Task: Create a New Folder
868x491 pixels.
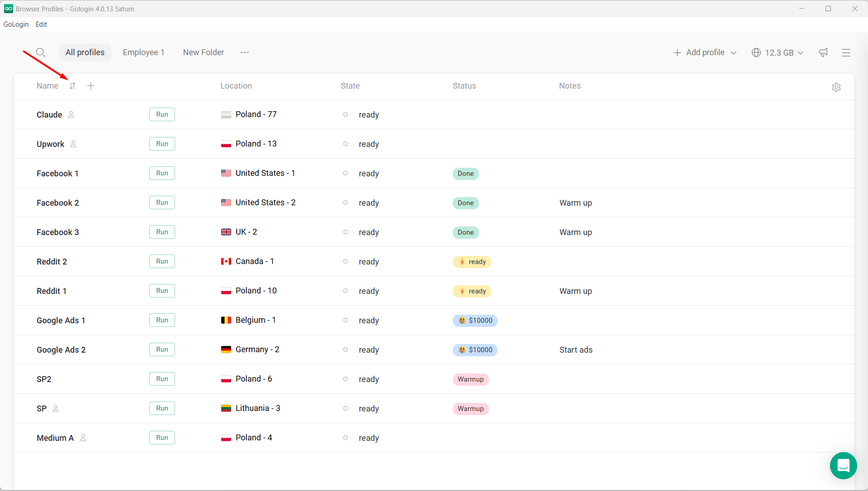Action: pos(203,52)
